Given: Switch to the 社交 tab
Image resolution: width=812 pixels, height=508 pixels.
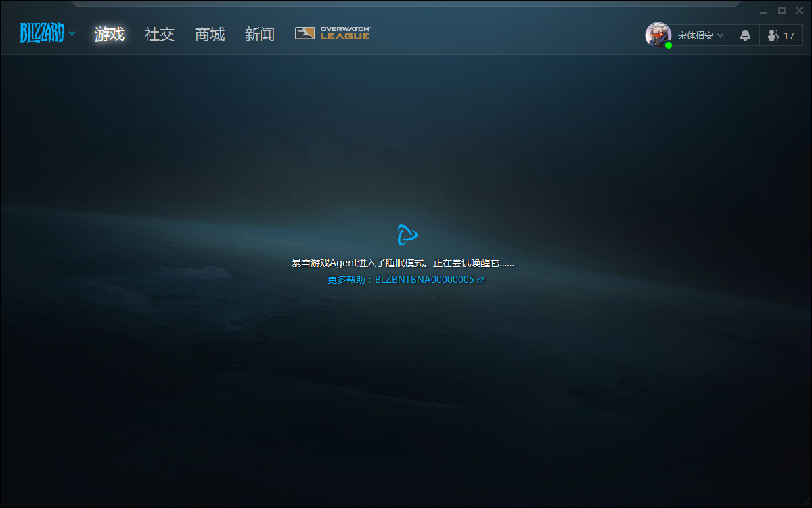Looking at the screenshot, I should (160, 35).
